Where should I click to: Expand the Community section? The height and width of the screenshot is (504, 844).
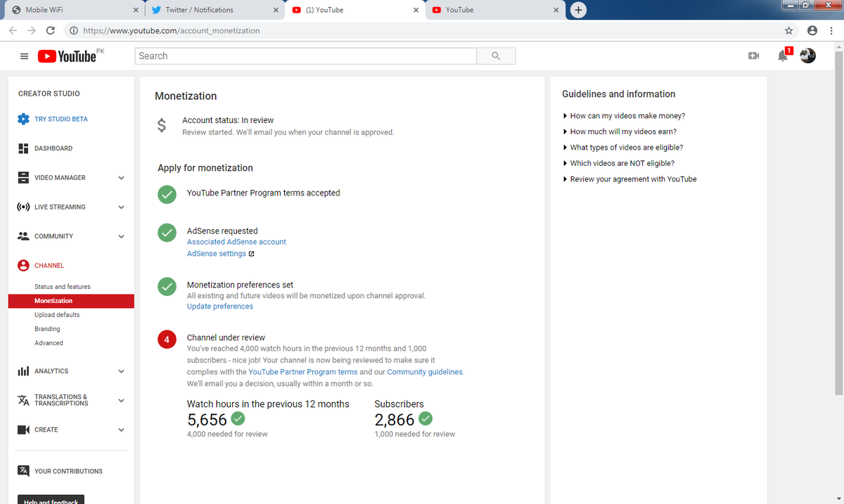[x=121, y=237]
